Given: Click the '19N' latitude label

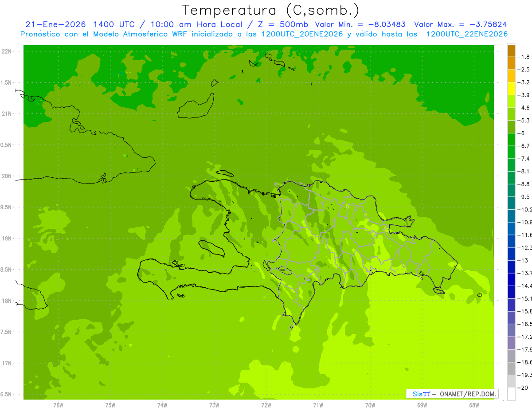Looking at the screenshot, I should pos(8,239).
